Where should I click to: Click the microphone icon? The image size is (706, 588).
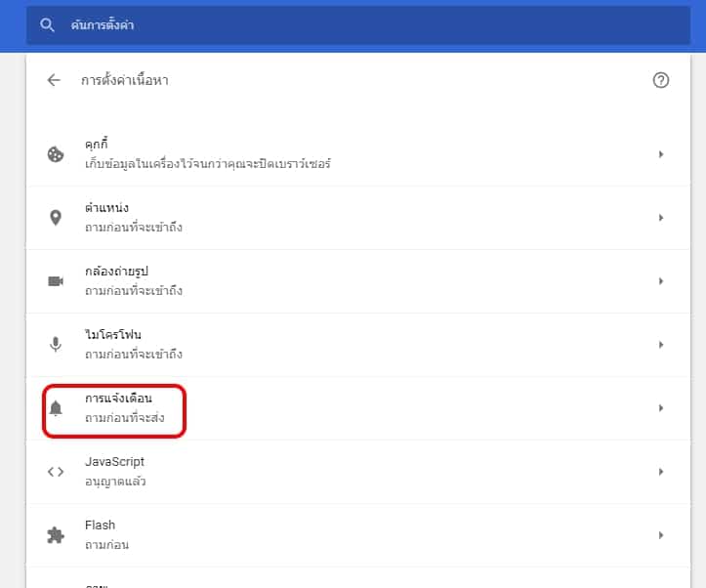pos(56,345)
